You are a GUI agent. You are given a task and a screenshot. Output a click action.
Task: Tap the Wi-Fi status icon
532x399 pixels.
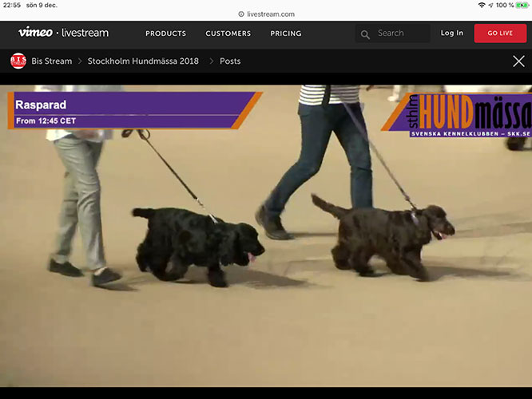[x=482, y=5]
